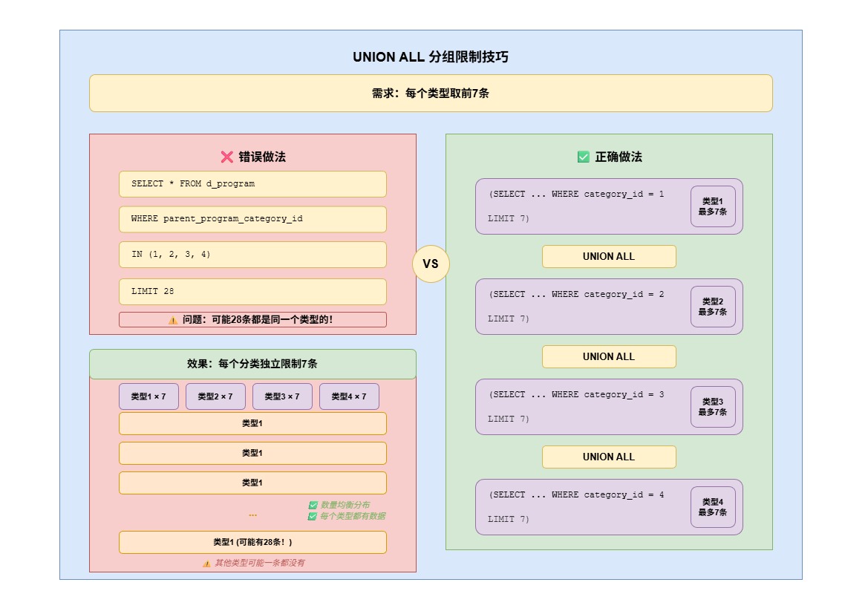Click UNION ALL between category_id 1 and 2
Viewport: 868px width, 614px height.
click(609, 257)
